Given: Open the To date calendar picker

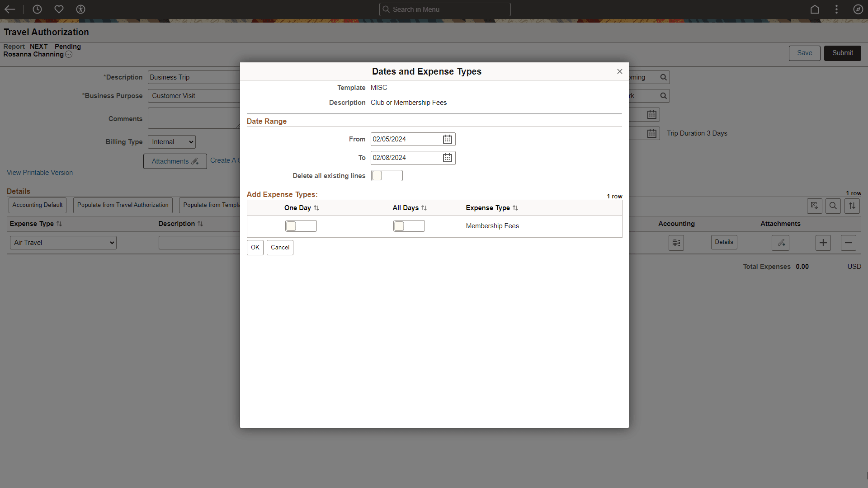Looking at the screenshot, I should [x=447, y=158].
